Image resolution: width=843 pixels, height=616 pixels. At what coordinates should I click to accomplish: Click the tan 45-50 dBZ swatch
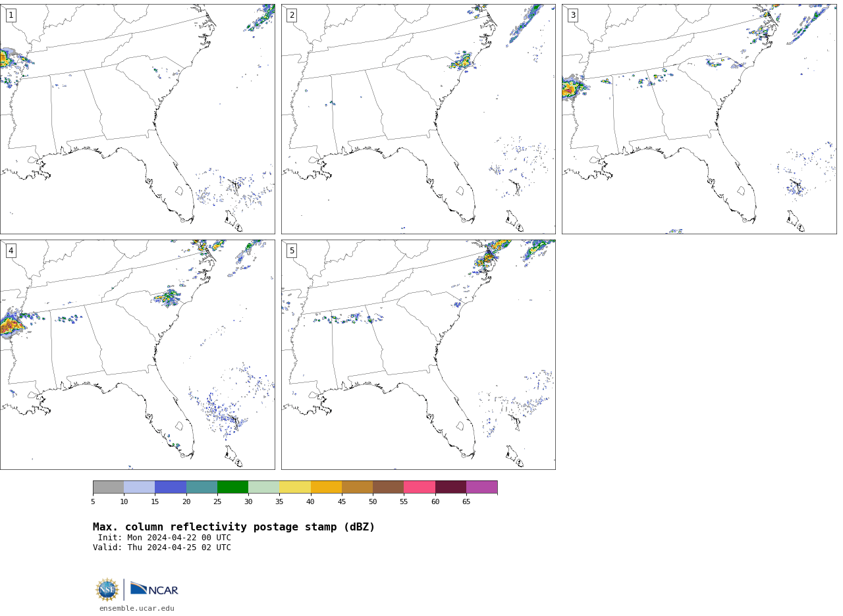(x=357, y=487)
